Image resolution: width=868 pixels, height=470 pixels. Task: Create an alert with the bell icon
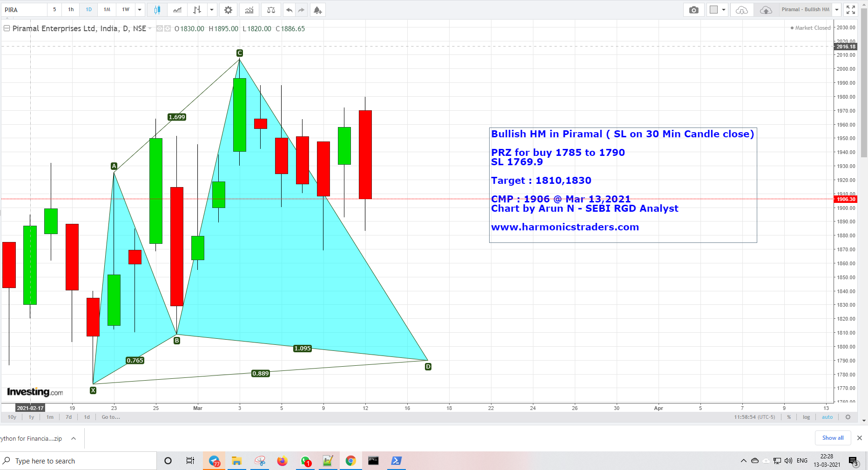[x=317, y=10]
